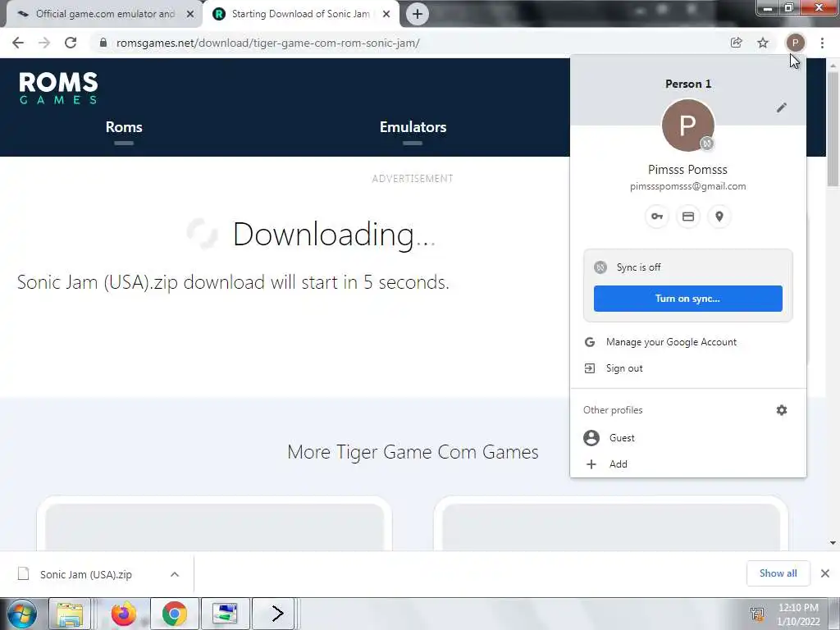Click the Sync is off status text
This screenshot has width=840, height=630.
[638, 267]
